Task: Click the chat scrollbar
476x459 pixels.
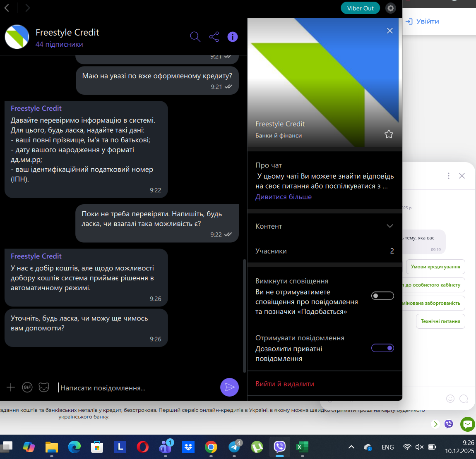Action: [244, 316]
